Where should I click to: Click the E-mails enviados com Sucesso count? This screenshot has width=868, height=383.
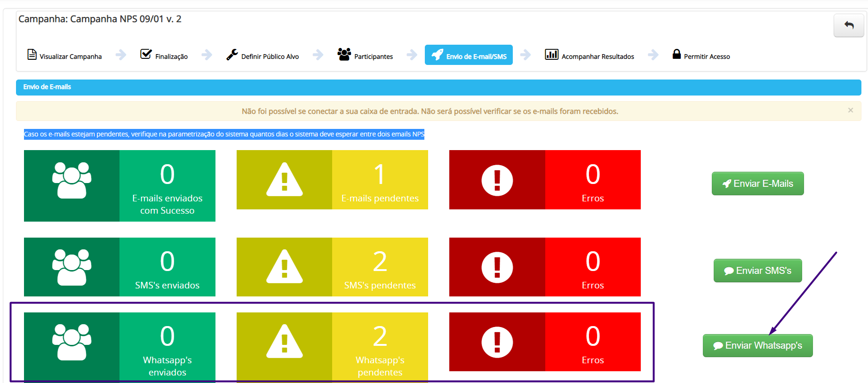(x=167, y=174)
